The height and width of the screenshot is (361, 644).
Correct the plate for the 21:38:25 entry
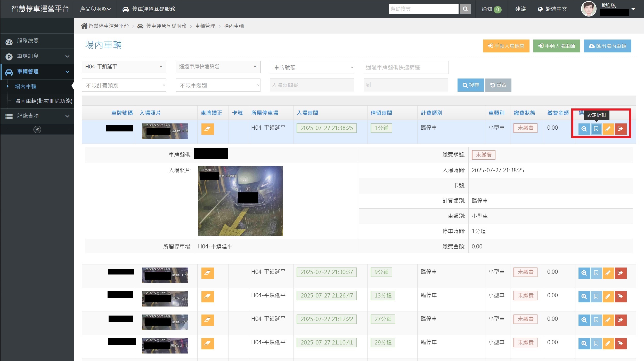tap(208, 129)
